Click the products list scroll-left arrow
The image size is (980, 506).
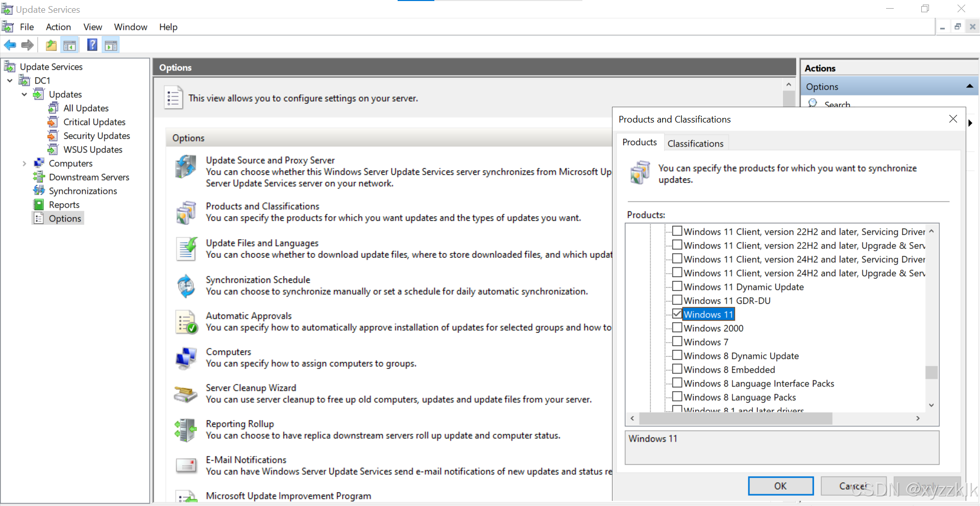632,418
